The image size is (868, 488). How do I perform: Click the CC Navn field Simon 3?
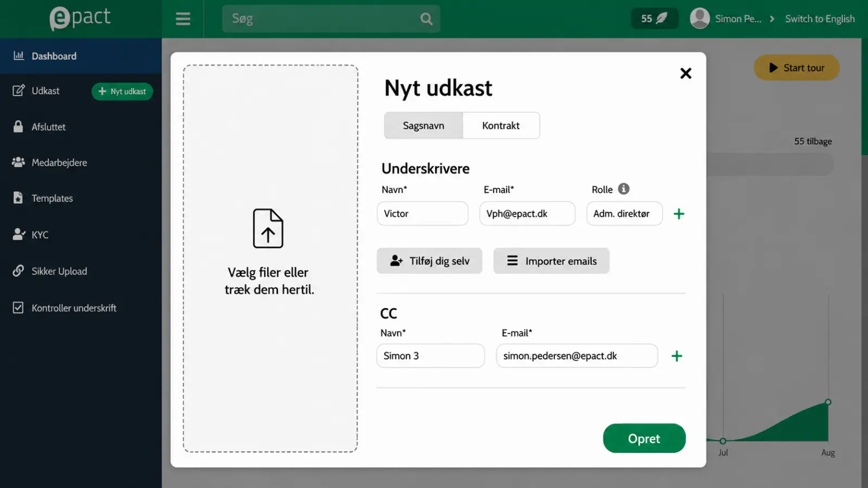[x=431, y=356]
